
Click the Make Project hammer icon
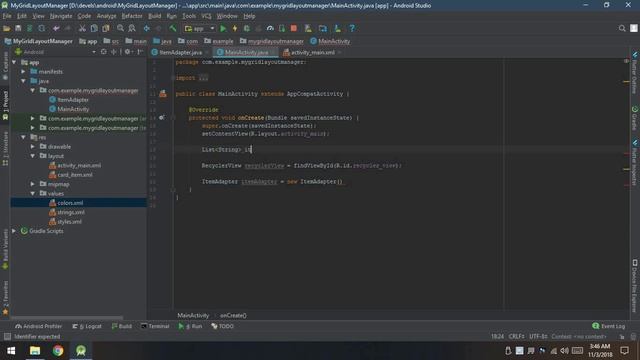coord(173,29)
